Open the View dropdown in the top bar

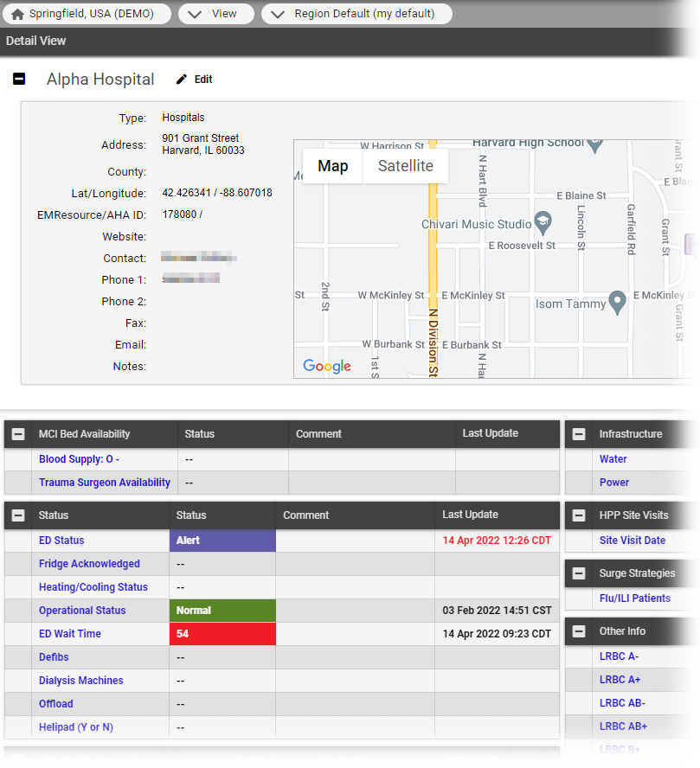tap(216, 13)
